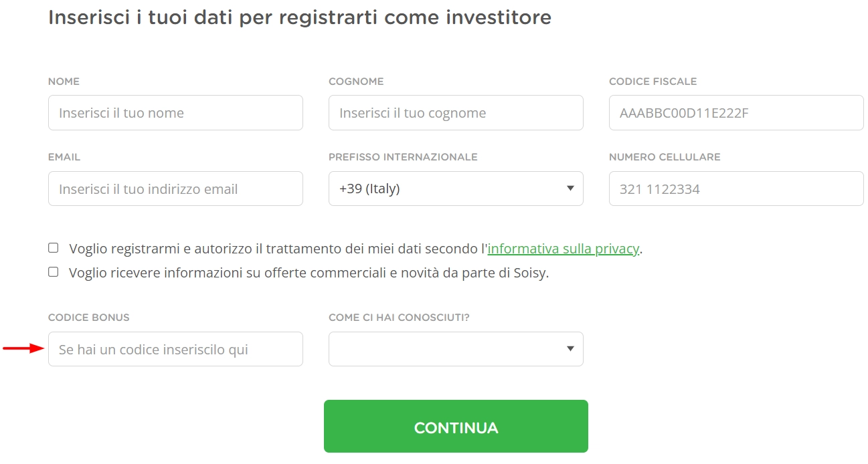This screenshot has height=464, width=868.
Task: Click into the Cognome text box
Action: (x=455, y=112)
